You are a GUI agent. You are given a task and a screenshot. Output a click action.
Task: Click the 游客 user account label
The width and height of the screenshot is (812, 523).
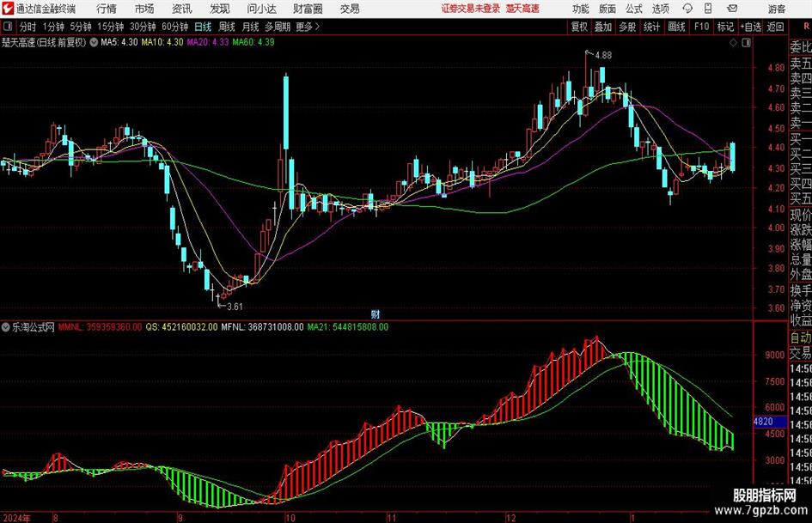click(x=777, y=9)
